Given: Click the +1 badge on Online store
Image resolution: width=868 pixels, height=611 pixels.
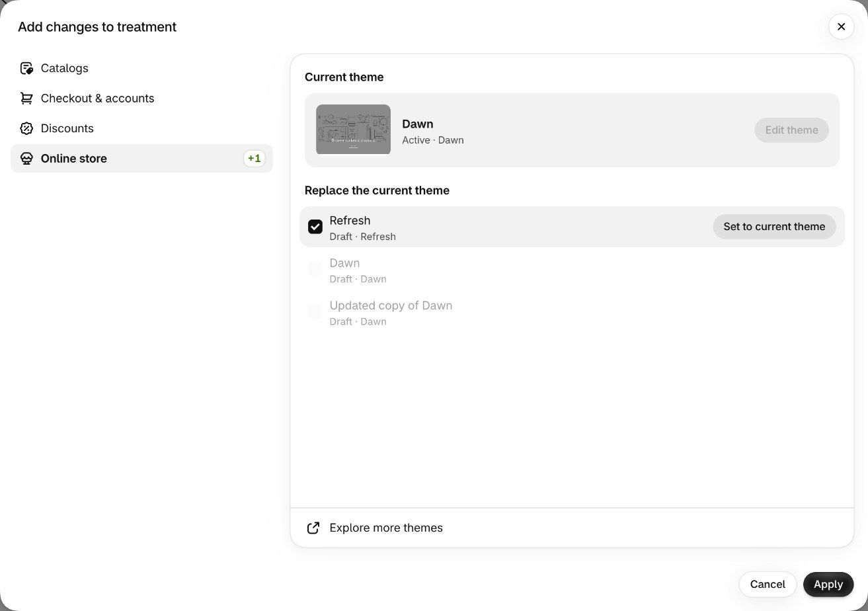Looking at the screenshot, I should tap(255, 159).
